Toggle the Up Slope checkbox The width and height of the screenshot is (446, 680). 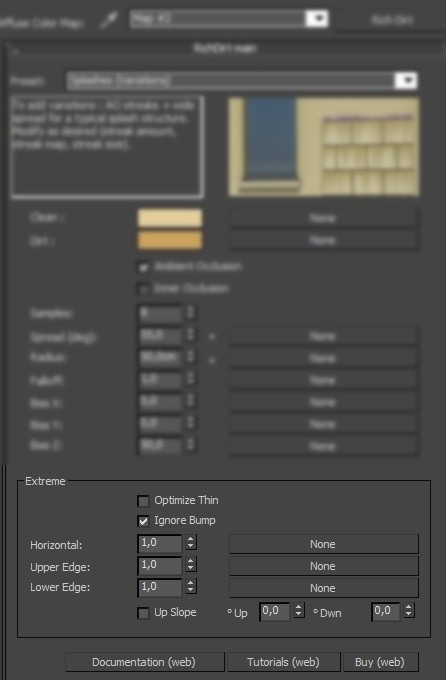[x=143, y=613]
